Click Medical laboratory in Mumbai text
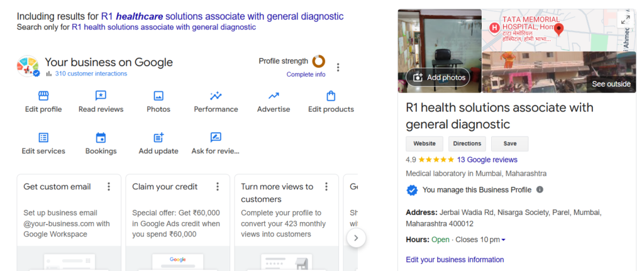Viewport: 644px width, 271px height. [x=476, y=174]
